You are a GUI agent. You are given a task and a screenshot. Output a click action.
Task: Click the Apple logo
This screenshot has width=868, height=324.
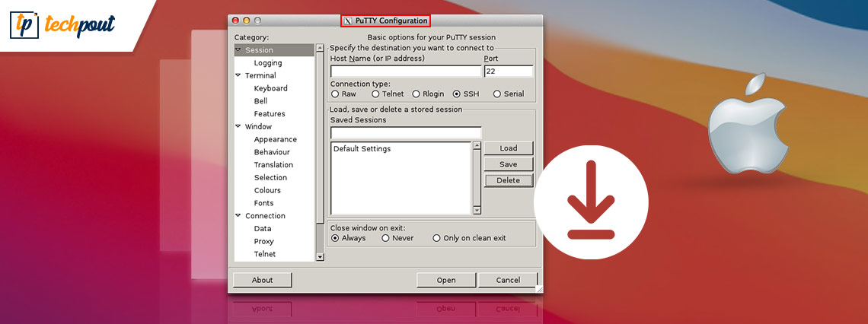click(748, 124)
